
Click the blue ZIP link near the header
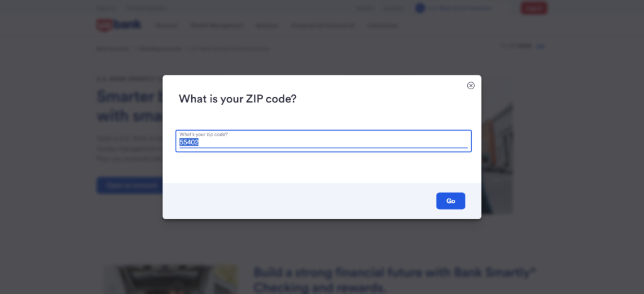541,46
